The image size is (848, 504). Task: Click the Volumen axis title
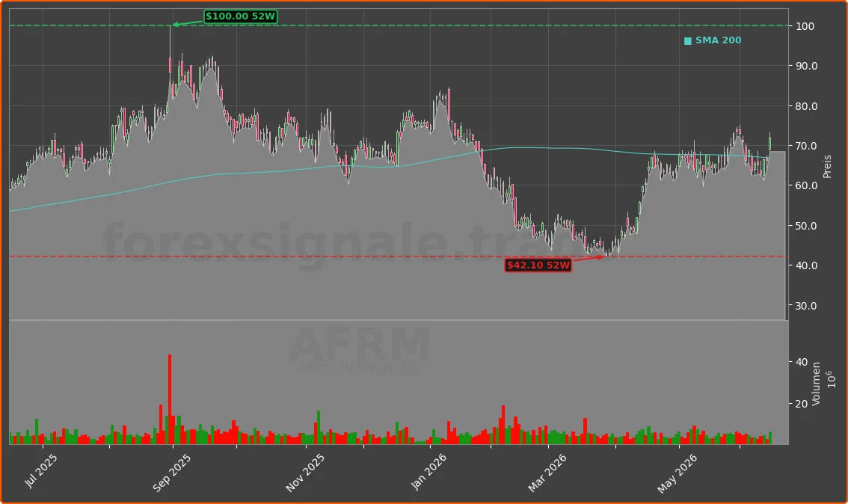(816, 384)
